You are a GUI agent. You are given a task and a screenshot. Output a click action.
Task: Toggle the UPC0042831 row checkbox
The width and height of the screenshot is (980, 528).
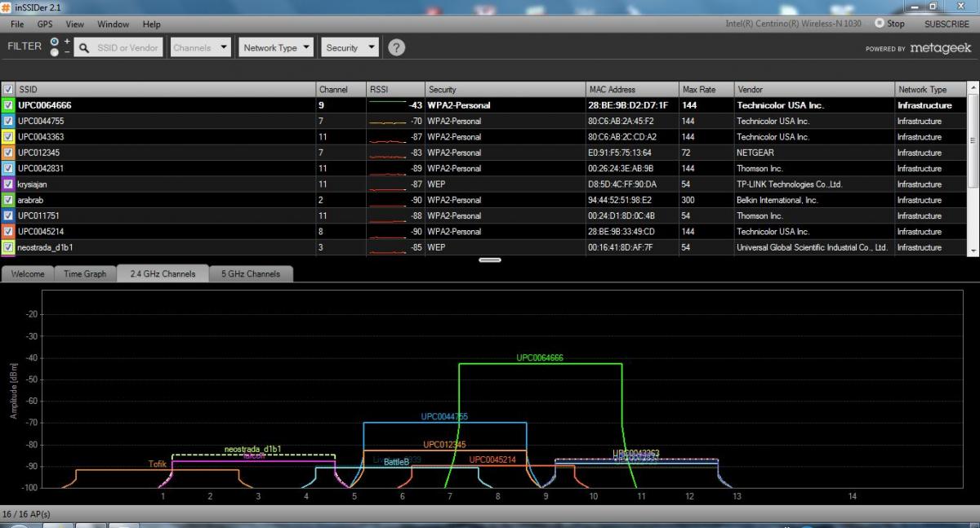pos(8,168)
